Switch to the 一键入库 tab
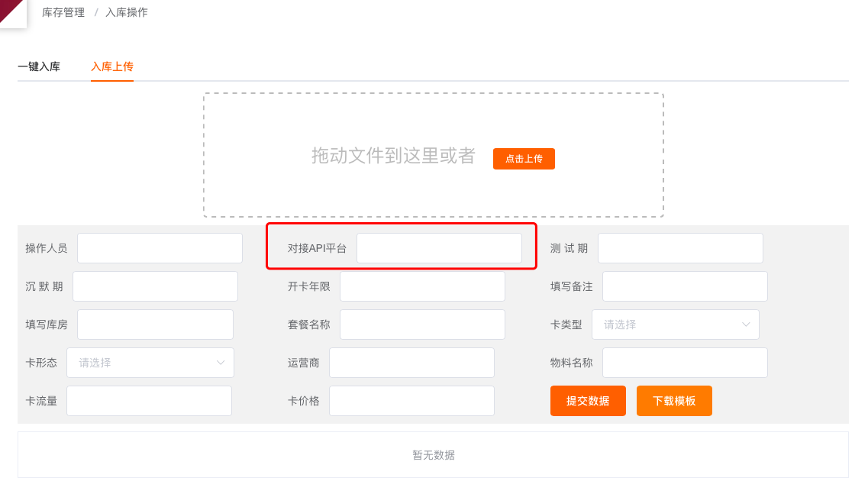The width and height of the screenshot is (868, 494). click(39, 66)
